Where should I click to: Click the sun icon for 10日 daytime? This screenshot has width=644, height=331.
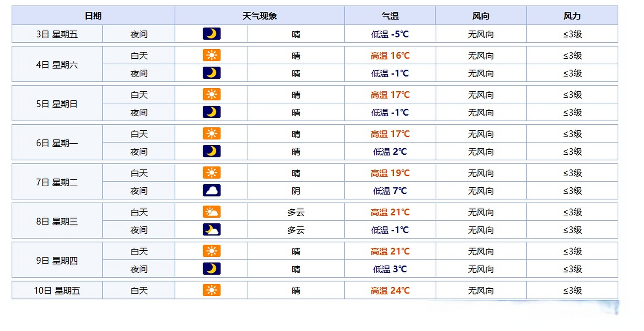(x=212, y=290)
